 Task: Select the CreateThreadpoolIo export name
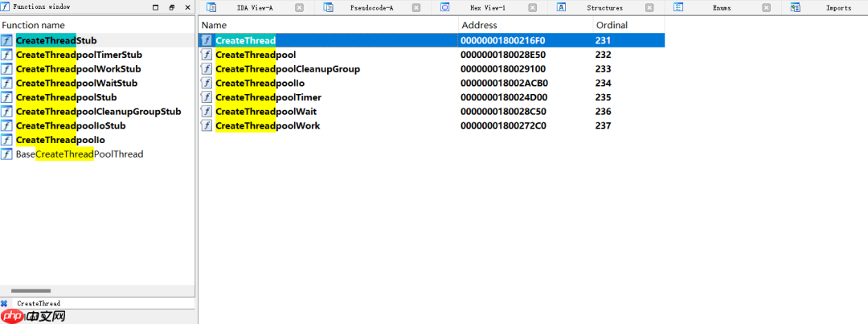pyautogui.click(x=260, y=83)
